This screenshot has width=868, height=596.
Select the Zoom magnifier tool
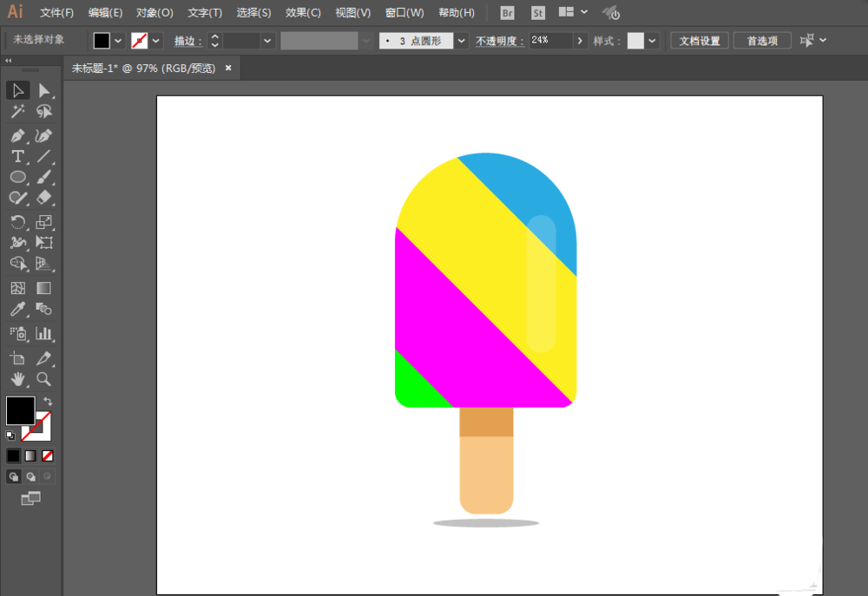43,379
